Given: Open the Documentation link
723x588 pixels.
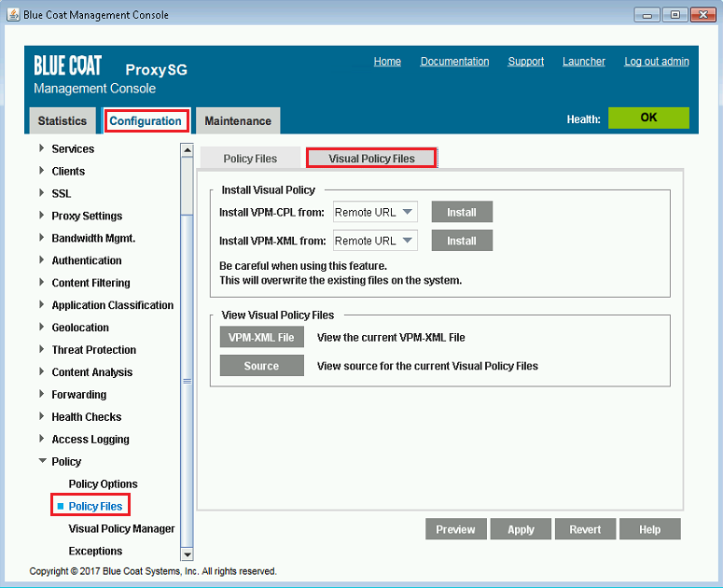Looking at the screenshot, I should 454,62.
